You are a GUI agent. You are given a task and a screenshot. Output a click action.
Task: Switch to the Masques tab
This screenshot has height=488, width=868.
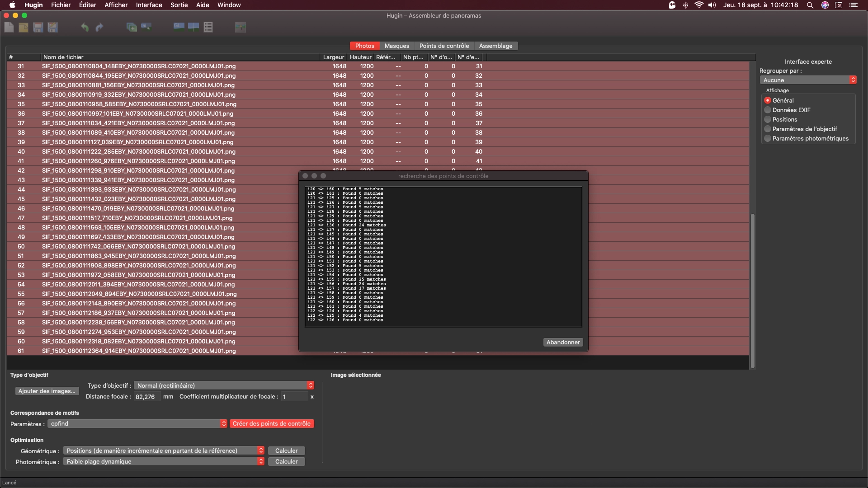pyautogui.click(x=397, y=46)
